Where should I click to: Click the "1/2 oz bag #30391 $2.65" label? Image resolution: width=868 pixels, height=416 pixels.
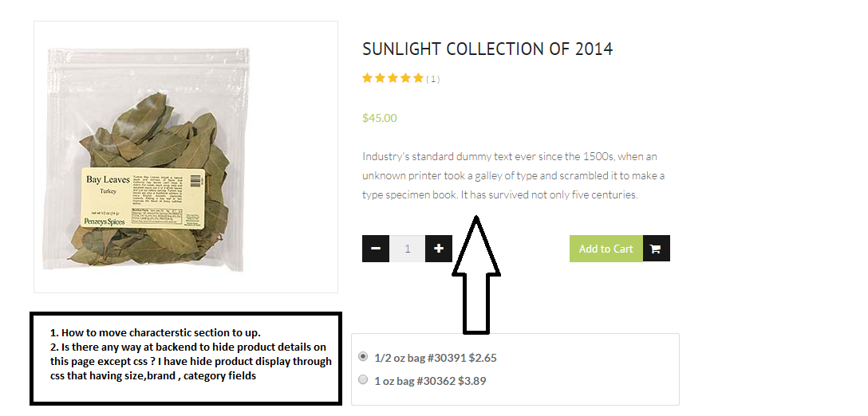435,358
